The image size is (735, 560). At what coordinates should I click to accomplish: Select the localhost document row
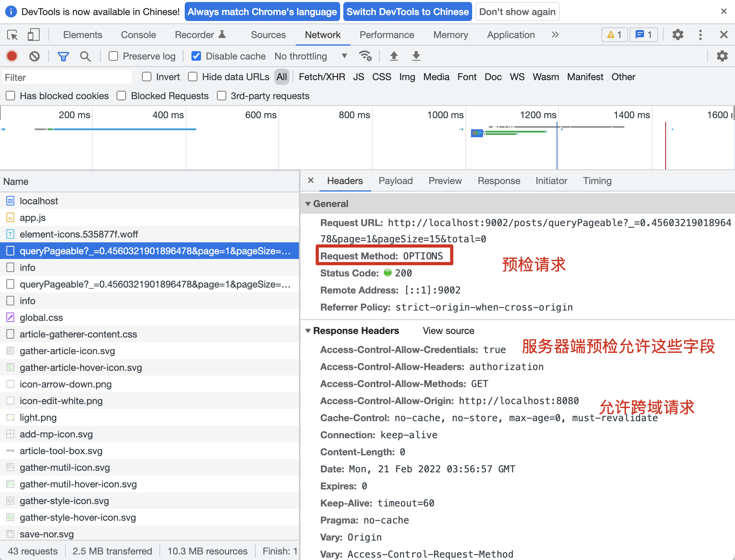click(x=149, y=201)
